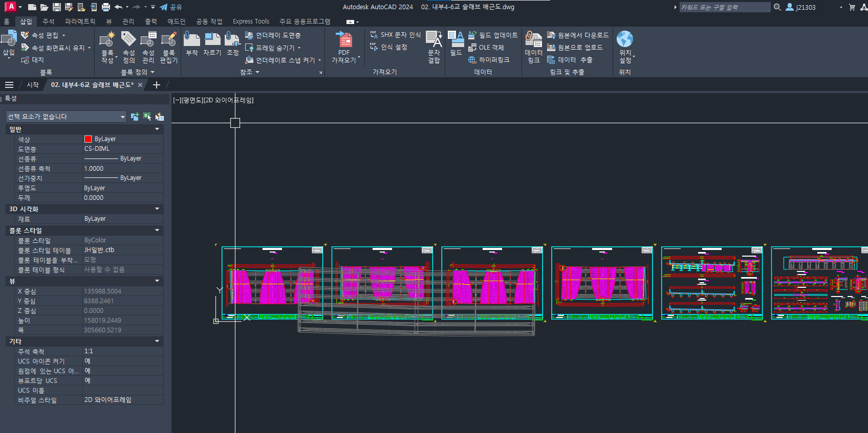Switch to the 파라메트릭 ribbon tab
This screenshot has width=868, height=433.
80,21
